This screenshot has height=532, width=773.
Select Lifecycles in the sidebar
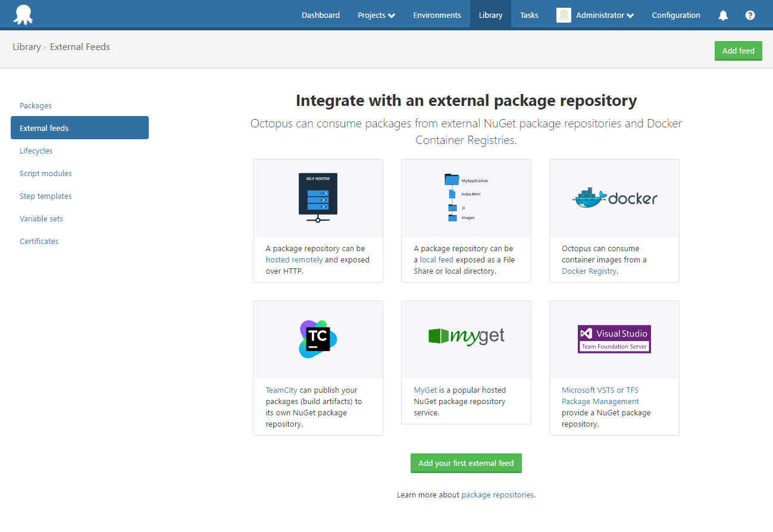36,151
